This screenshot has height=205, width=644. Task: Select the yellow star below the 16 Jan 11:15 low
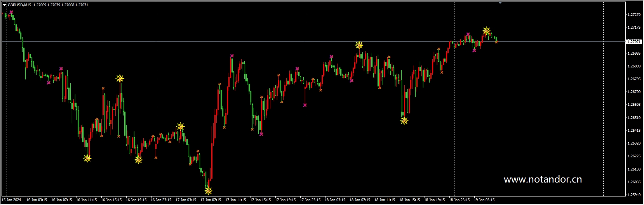coord(87,158)
